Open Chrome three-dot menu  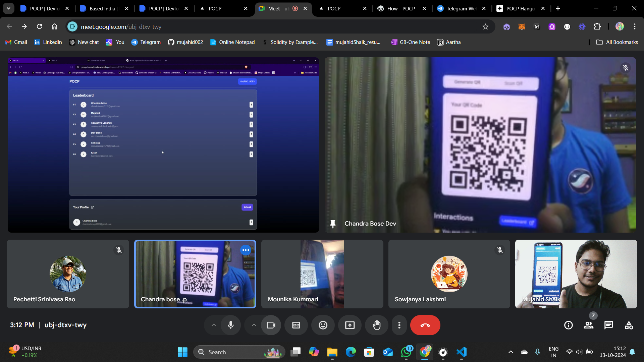click(x=635, y=26)
